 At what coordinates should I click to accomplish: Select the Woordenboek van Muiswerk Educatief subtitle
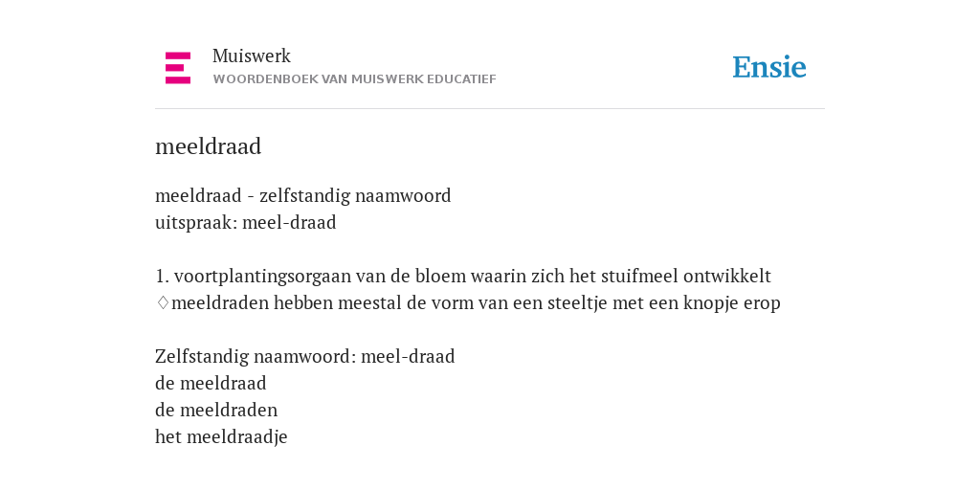pyautogui.click(x=354, y=79)
